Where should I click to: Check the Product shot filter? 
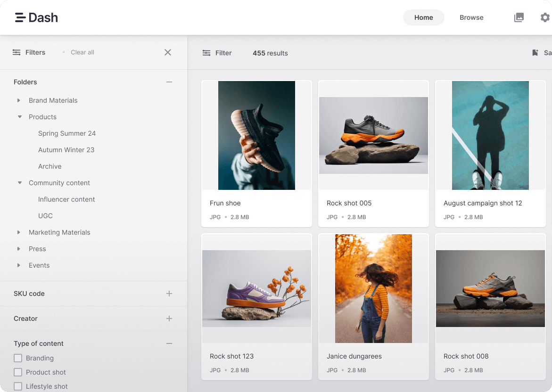[x=17, y=372]
